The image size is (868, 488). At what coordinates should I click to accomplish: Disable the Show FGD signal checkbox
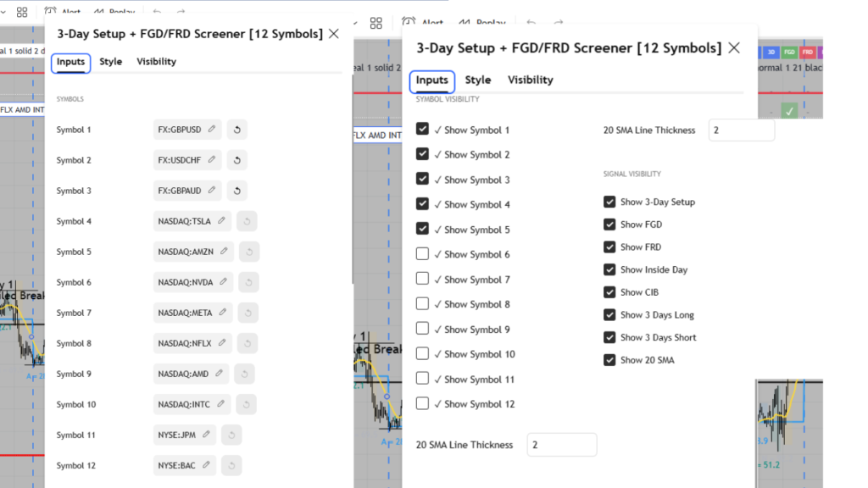click(x=609, y=225)
